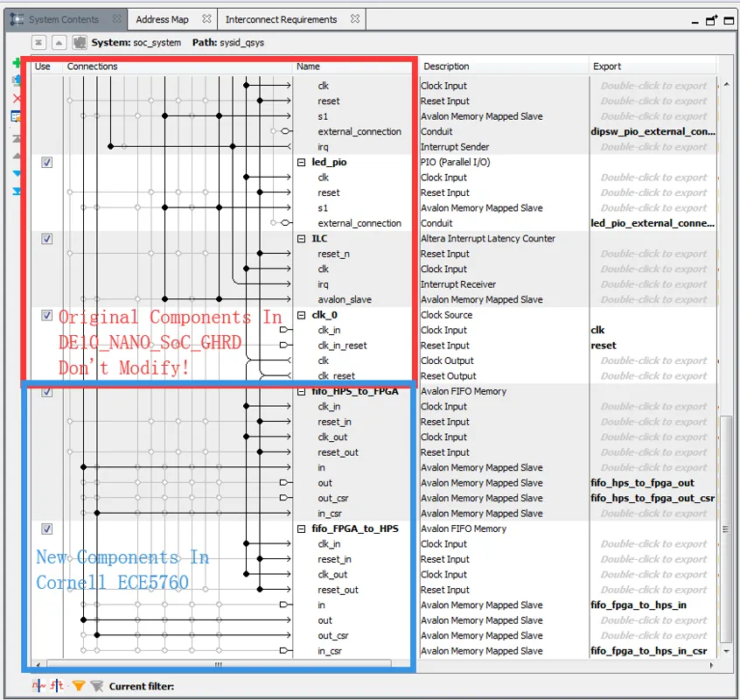The width and height of the screenshot is (740, 700).
Task: Open the Interconnect Requirements tab
Action: click(281, 19)
